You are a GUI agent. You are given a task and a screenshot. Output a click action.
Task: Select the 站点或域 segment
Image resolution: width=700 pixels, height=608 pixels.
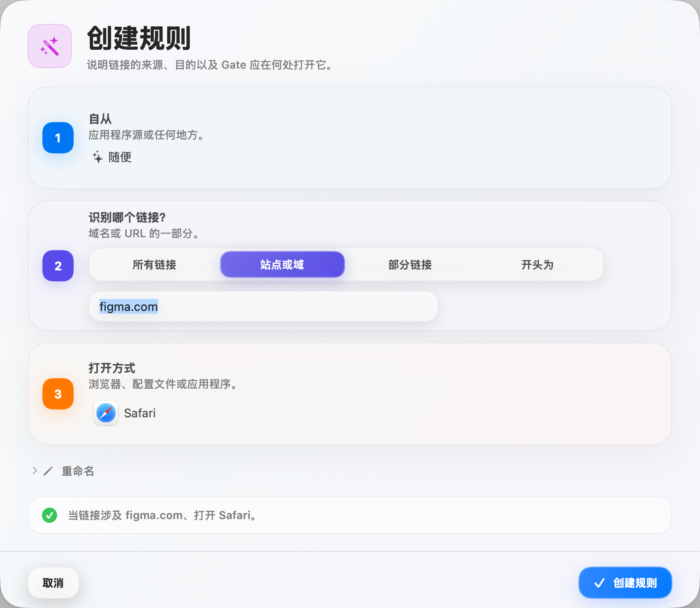(x=282, y=264)
